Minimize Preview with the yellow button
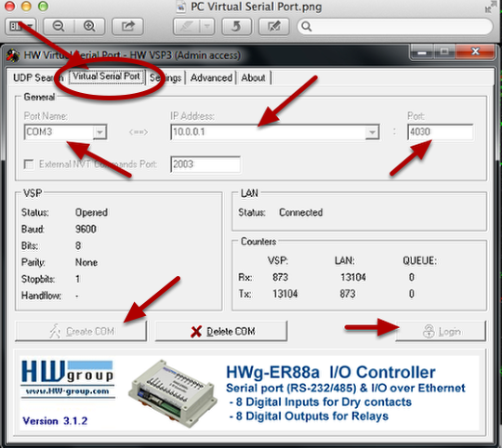Image resolution: width=502 pixels, height=448 pixels. click(26, 7)
